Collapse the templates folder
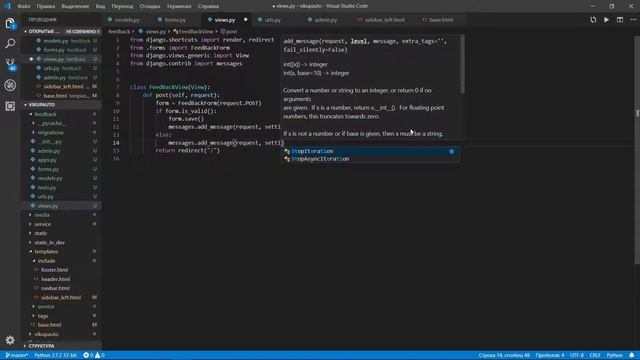This screenshot has width=640, height=360. pyautogui.click(x=46, y=252)
